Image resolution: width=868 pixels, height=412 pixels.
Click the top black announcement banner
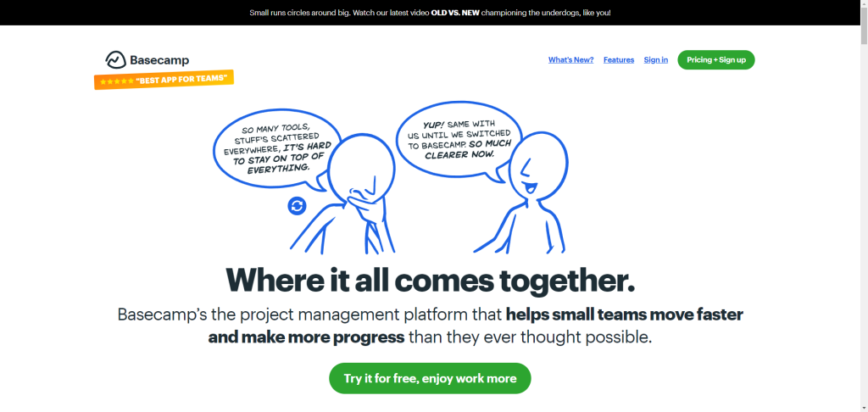coord(430,12)
